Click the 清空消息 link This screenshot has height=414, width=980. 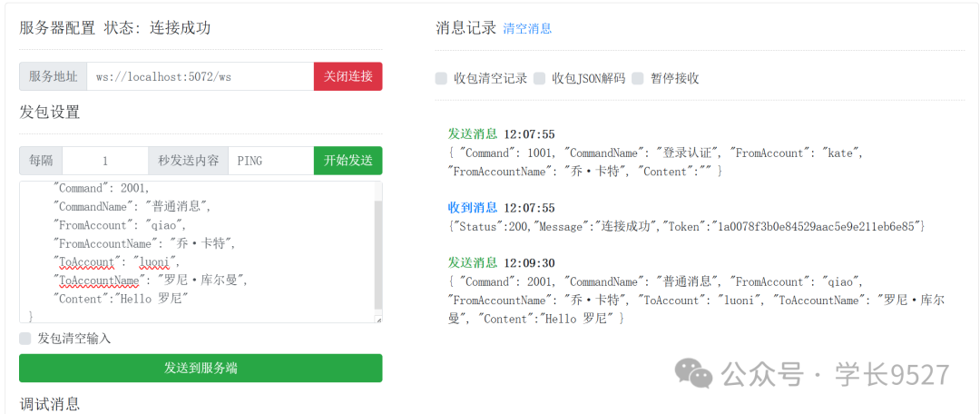[x=527, y=29]
